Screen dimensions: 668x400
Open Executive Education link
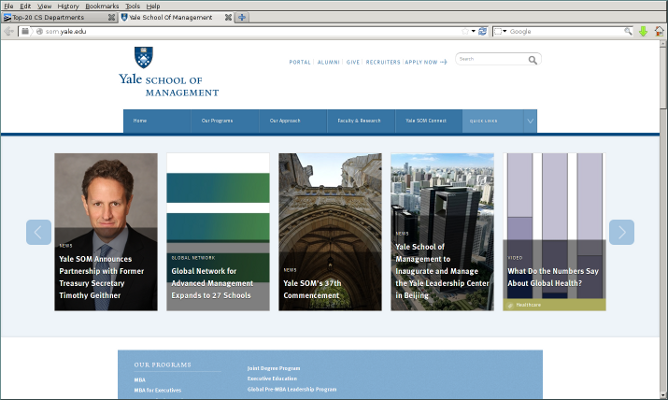pos(272,379)
